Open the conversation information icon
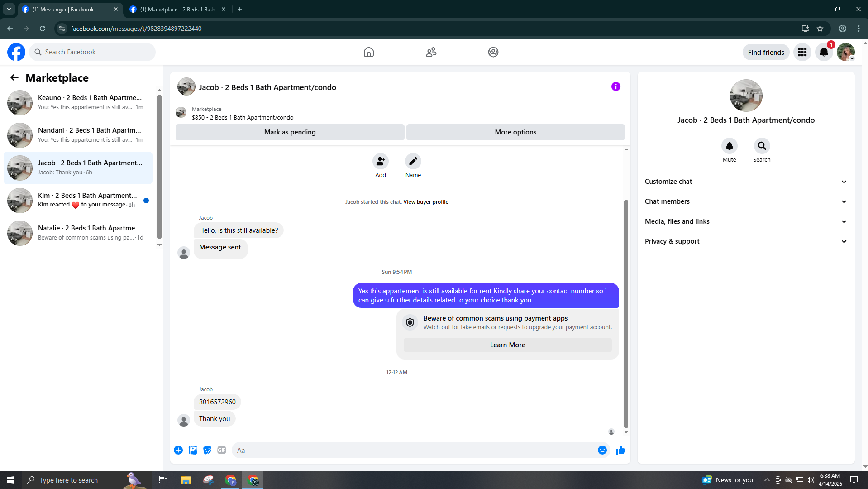 (x=616, y=86)
